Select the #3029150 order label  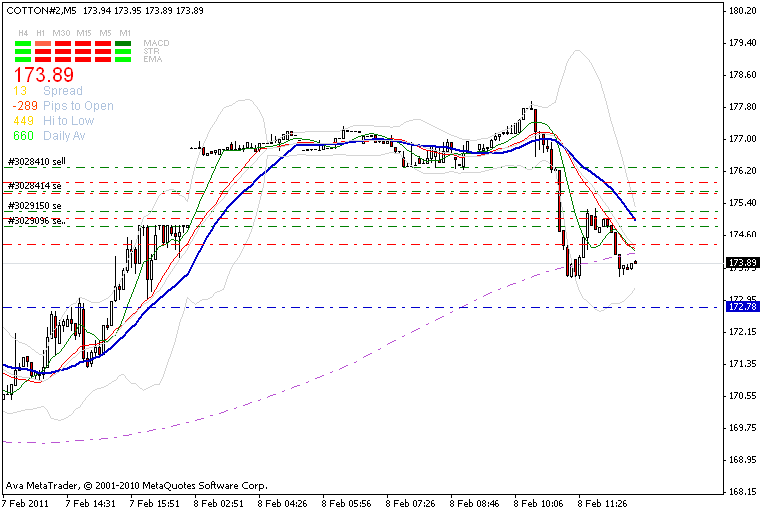pyautogui.click(x=35, y=205)
